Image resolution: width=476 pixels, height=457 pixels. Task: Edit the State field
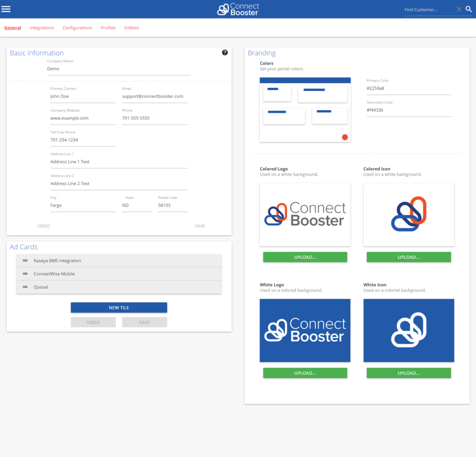click(137, 205)
